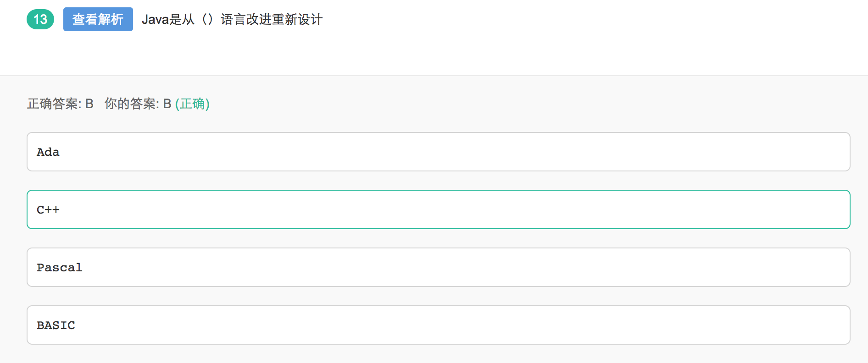This screenshot has height=363, width=868.
Task: Click the 你的答案: B label
Action: coord(138,104)
